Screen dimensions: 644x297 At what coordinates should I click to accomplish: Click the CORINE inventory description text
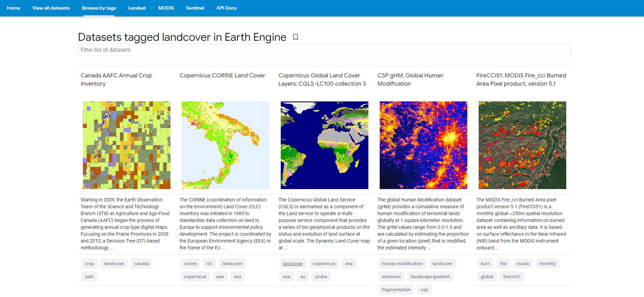(x=225, y=224)
